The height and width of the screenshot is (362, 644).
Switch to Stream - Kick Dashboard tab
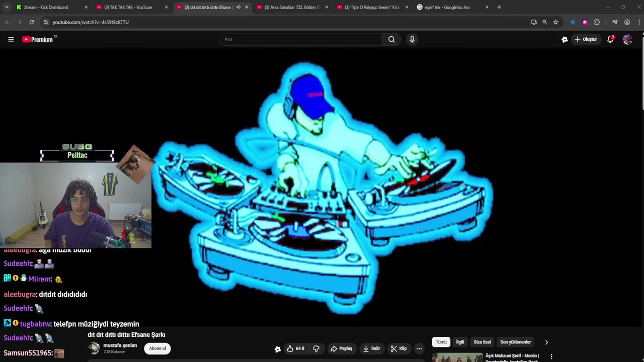52,7
